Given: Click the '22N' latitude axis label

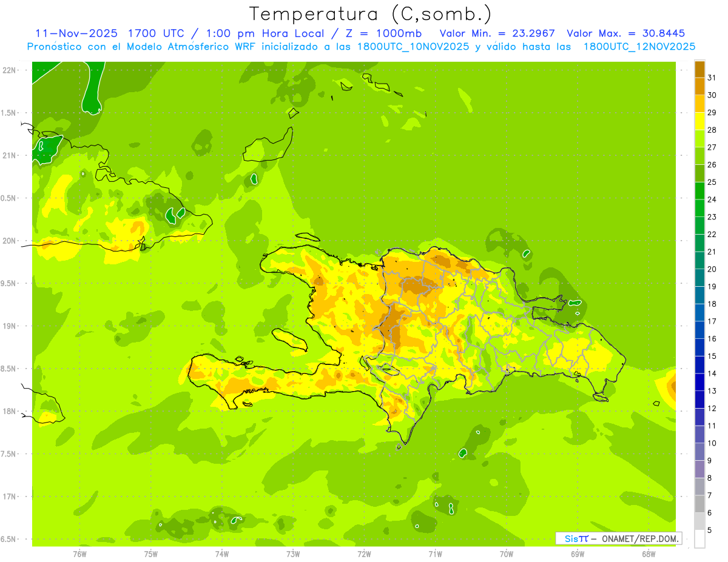Looking at the screenshot, I should pyautogui.click(x=10, y=70).
